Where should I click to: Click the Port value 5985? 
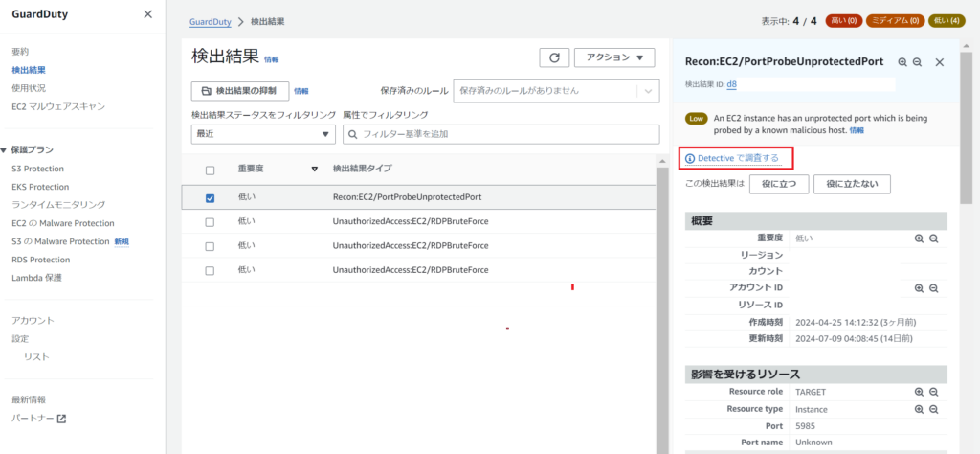pos(806,426)
